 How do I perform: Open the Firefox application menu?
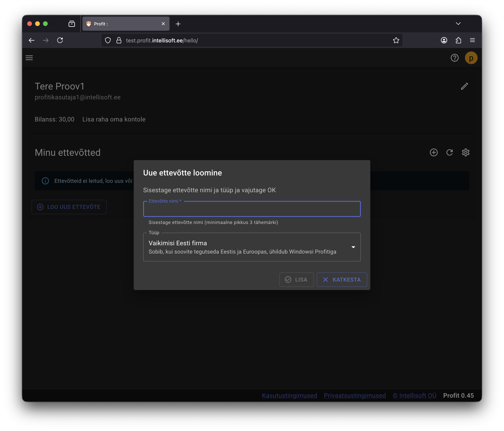tap(472, 40)
